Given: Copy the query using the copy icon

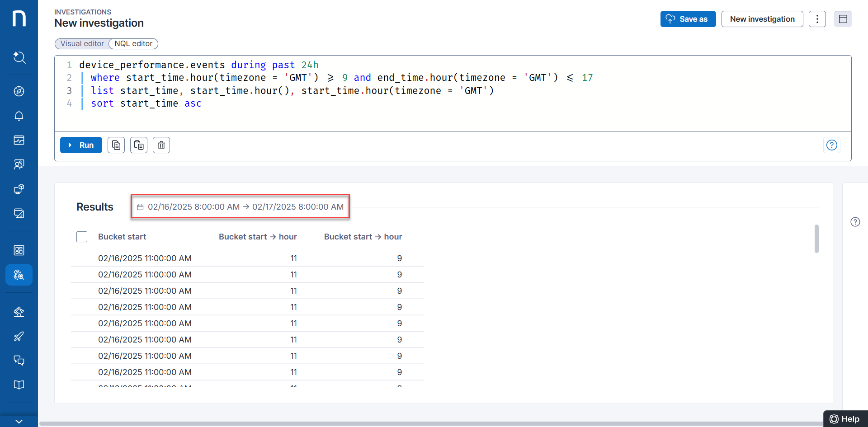Looking at the screenshot, I should click(x=116, y=145).
